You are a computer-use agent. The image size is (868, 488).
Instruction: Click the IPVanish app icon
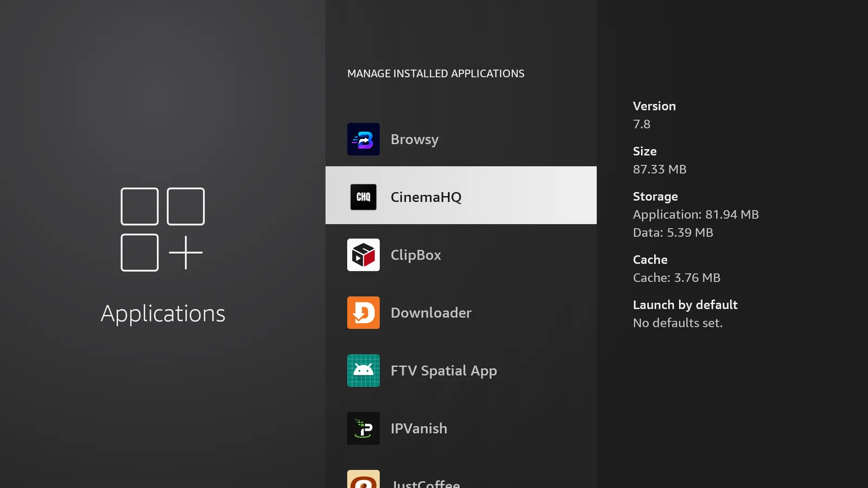tap(363, 428)
